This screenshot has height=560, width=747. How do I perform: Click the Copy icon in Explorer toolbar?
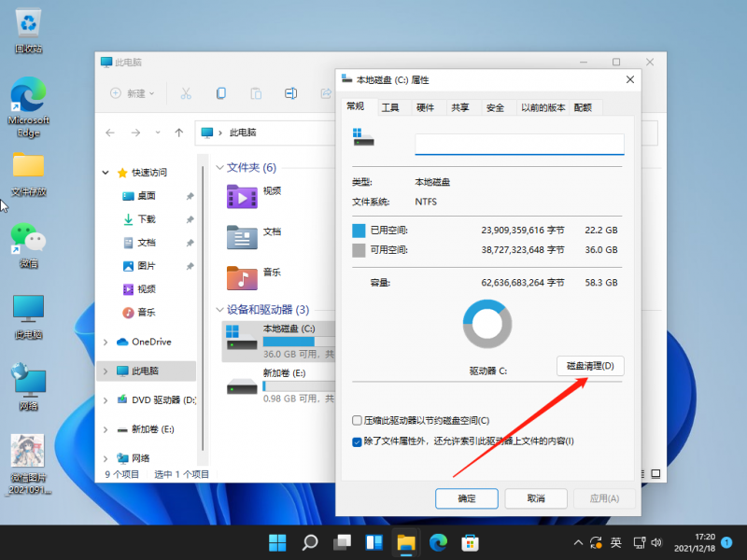pyautogui.click(x=221, y=93)
